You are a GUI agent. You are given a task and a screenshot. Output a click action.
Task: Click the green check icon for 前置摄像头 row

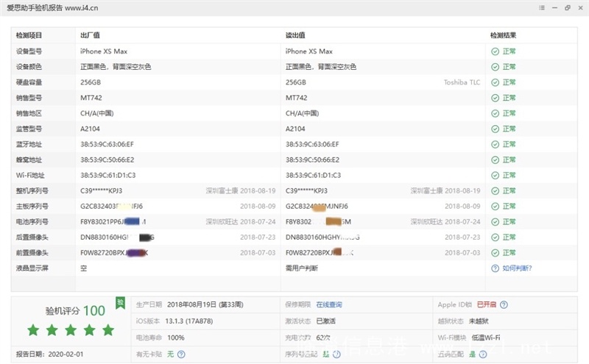(495, 253)
